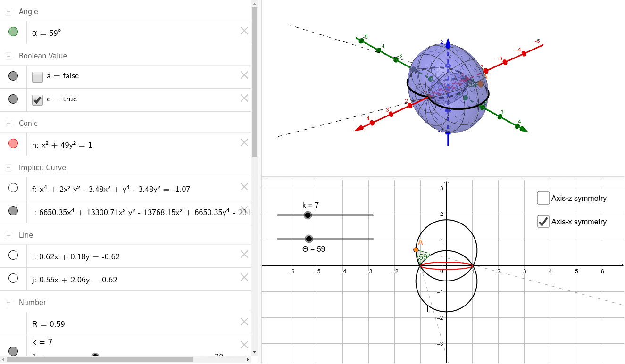Enable Axis-z symmetry checkbox
This screenshot has width=625, height=364.
543,198
